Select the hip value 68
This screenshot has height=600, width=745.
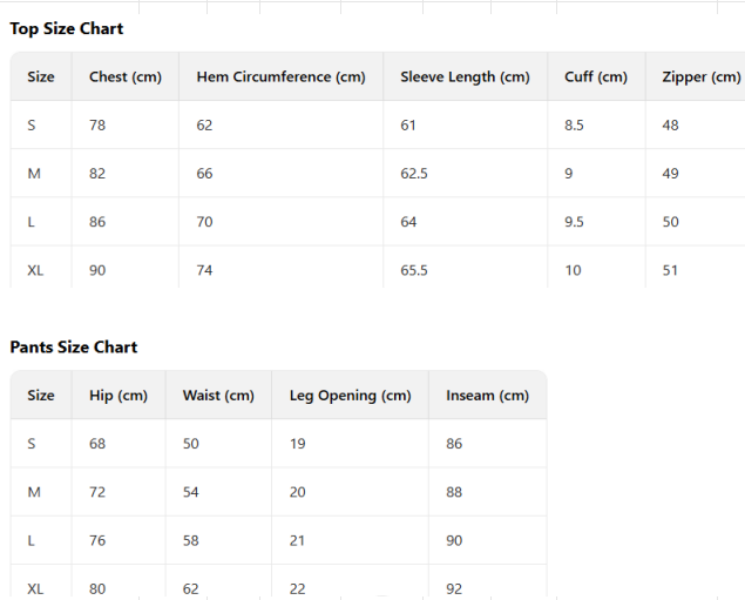[97, 444]
